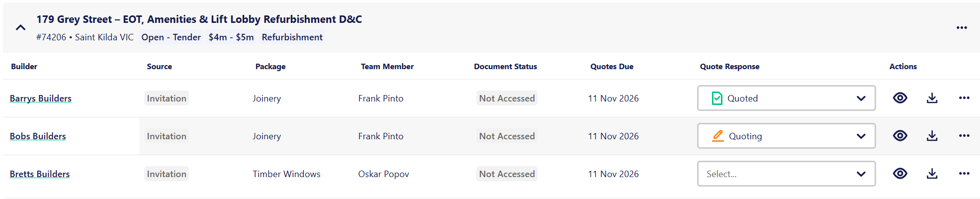Collapse the 179 Grey Street project section
The image size is (980, 199).
click(20, 27)
